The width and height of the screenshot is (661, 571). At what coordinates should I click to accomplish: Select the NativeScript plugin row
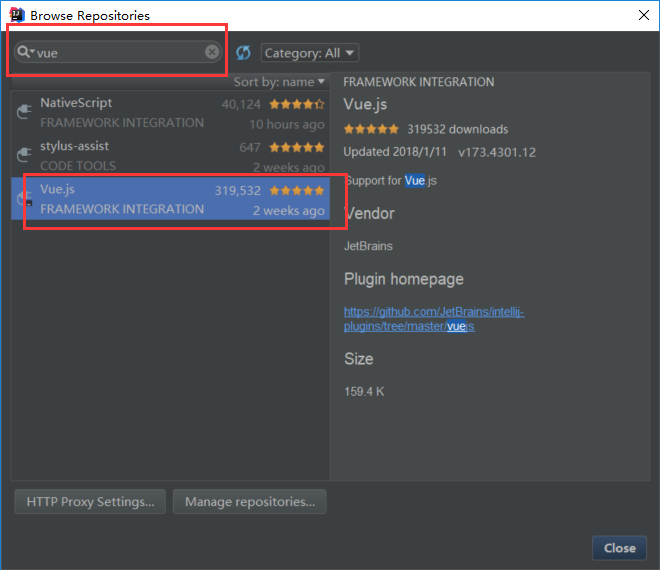170,113
